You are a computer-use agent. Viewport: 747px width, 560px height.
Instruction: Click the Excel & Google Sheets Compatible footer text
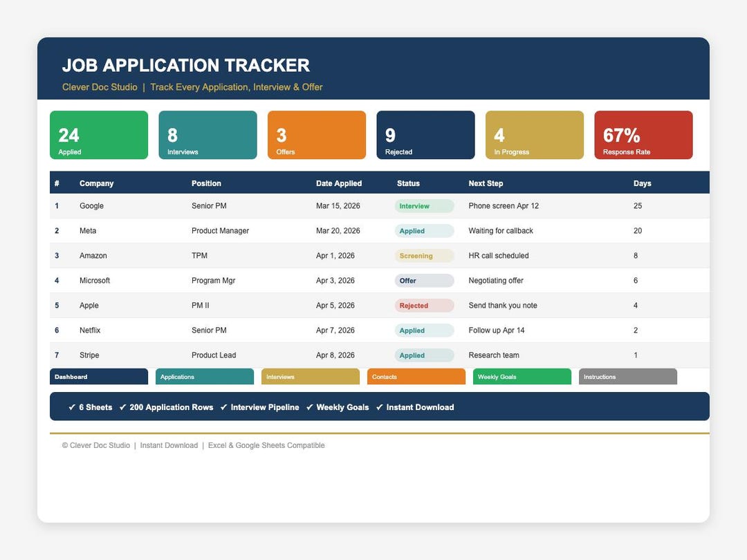pos(266,445)
